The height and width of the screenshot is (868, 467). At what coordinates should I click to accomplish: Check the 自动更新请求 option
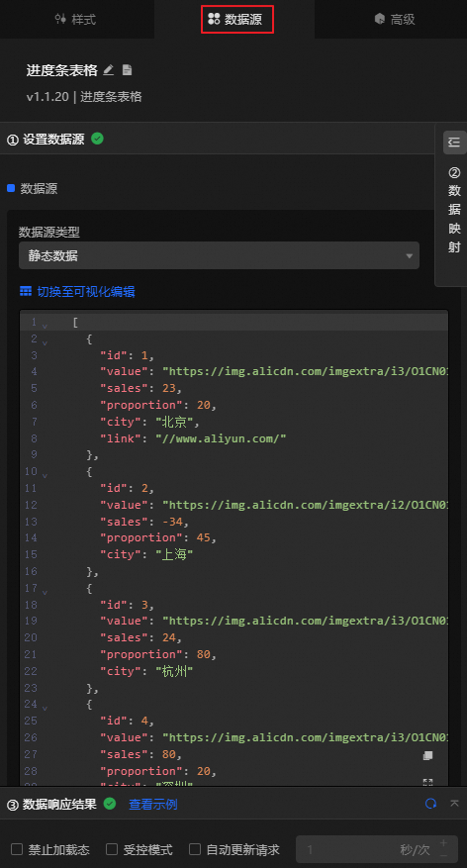(x=195, y=849)
